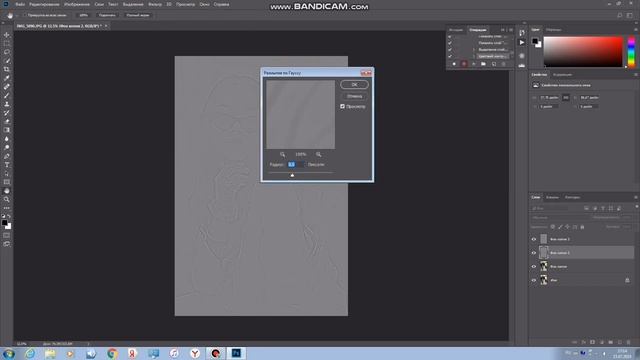Toggle scroll all windows checkbox in options bar
Viewport: 640px width, 360px height.
[x=24, y=15]
